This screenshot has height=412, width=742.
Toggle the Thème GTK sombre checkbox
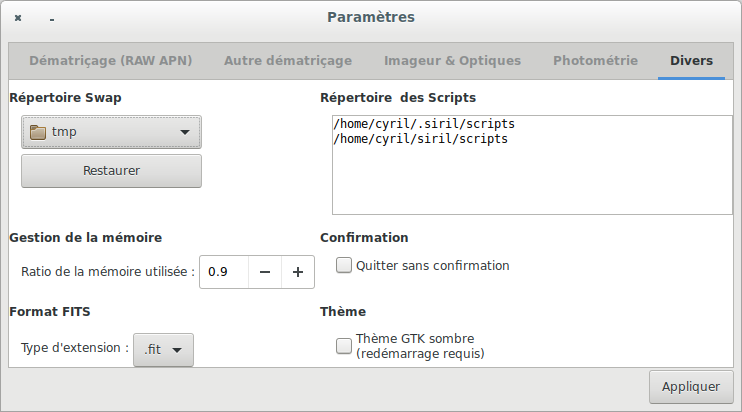(344, 346)
